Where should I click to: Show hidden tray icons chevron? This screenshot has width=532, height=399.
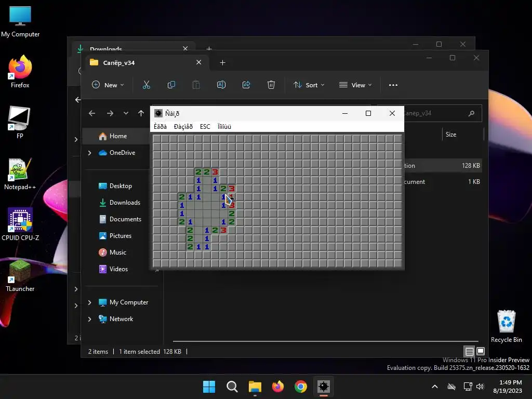(435, 387)
